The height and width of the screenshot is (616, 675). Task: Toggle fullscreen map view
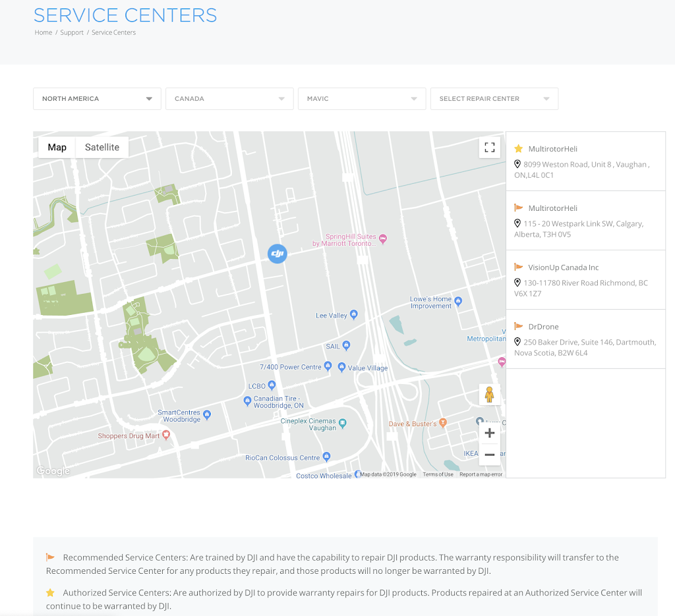click(490, 148)
